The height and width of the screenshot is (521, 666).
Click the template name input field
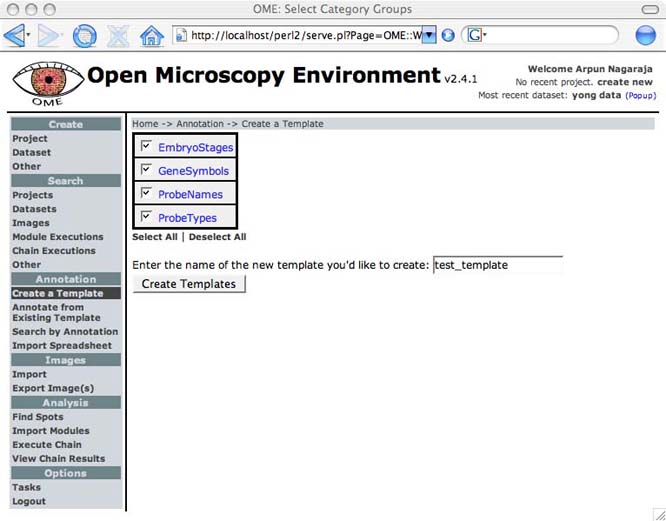498,265
